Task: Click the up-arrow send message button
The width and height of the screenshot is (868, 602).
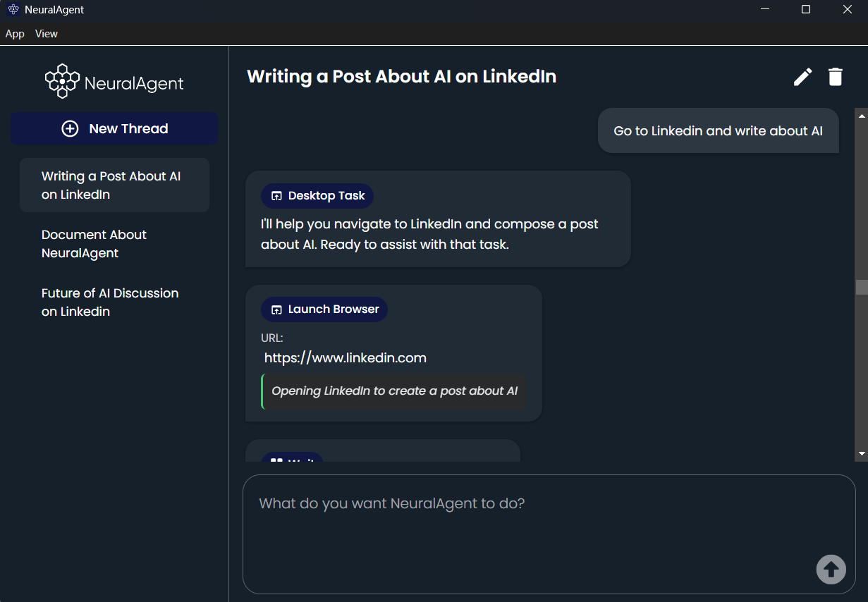Action: click(x=831, y=569)
